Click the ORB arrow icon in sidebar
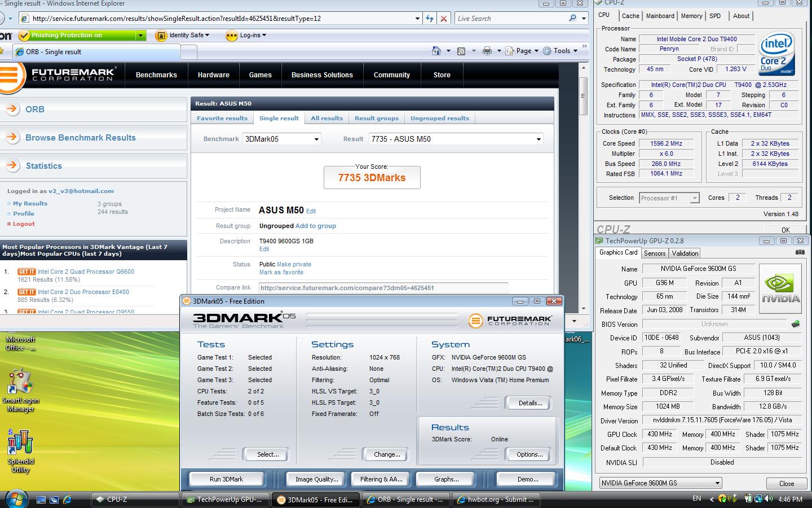812x508 pixels. point(12,109)
